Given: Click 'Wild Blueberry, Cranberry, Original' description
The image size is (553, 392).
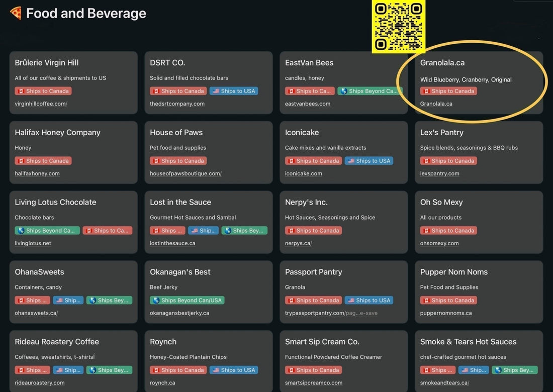Looking at the screenshot, I should coord(466,80).
